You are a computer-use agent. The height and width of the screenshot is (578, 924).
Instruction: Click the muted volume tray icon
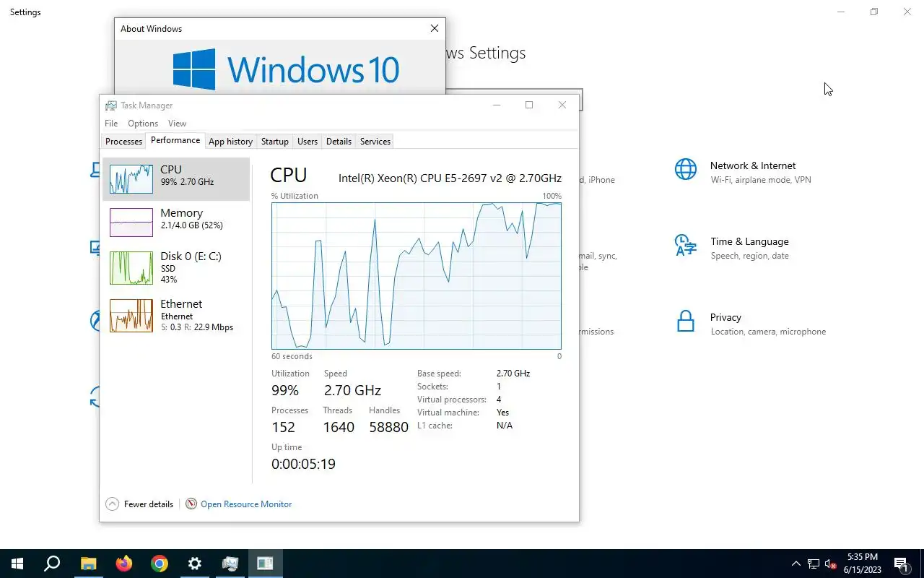[830, 564]
